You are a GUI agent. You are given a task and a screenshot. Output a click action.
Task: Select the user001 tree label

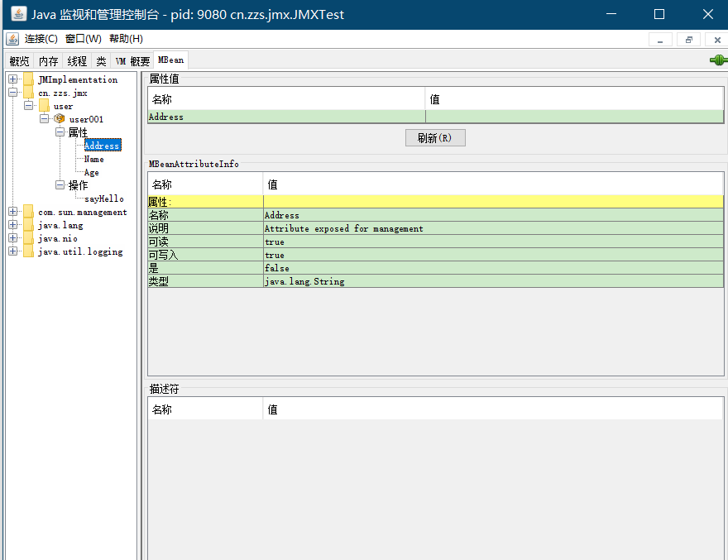tap(86, 119)
